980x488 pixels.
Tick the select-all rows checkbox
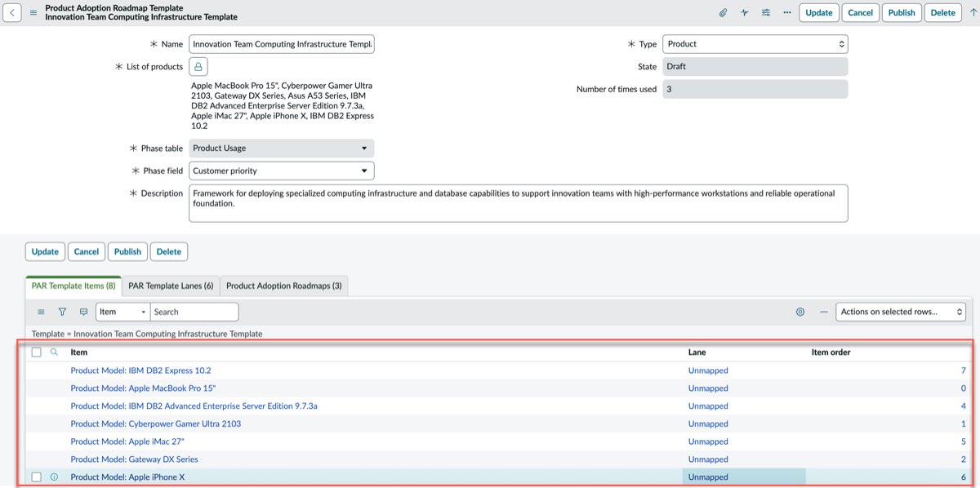tap(36, 353)
